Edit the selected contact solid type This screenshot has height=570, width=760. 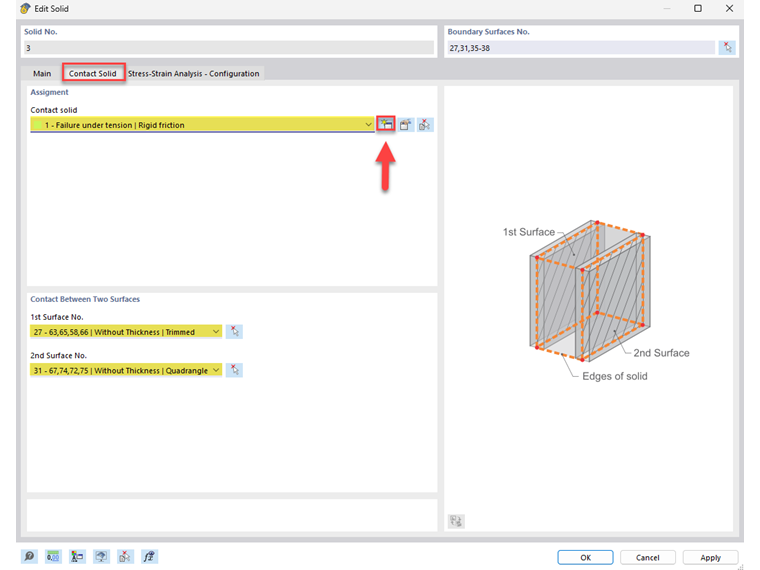[406, 125]
